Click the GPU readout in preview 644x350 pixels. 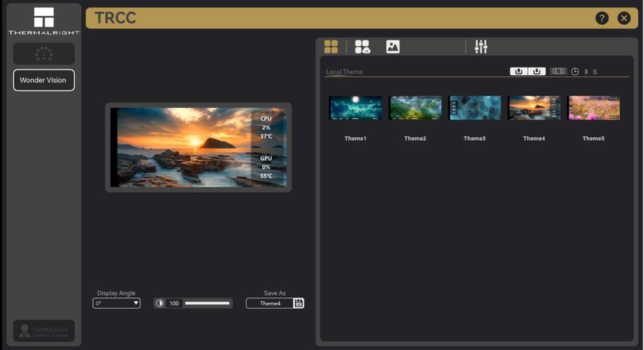tap(266, 167)
